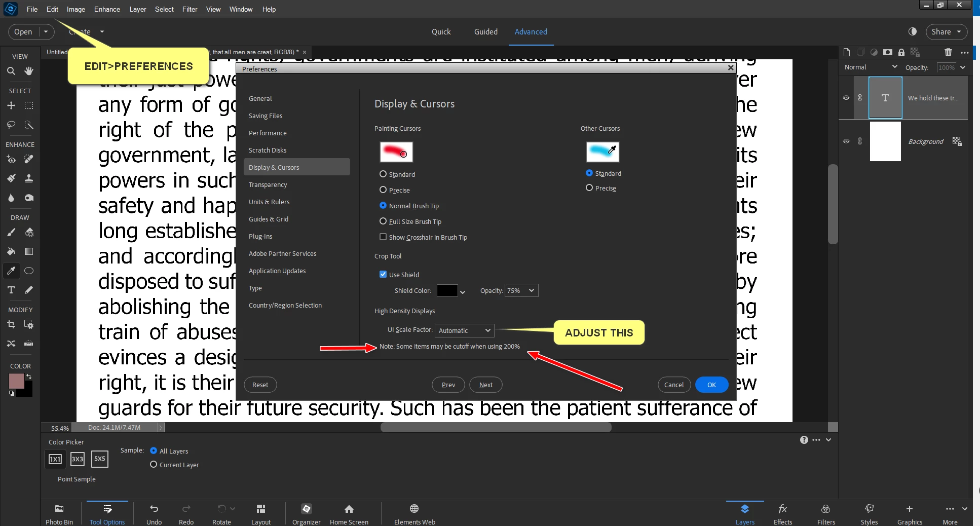Hide the text layer visibility eye
Screen dimensions: 980x526
846,98
